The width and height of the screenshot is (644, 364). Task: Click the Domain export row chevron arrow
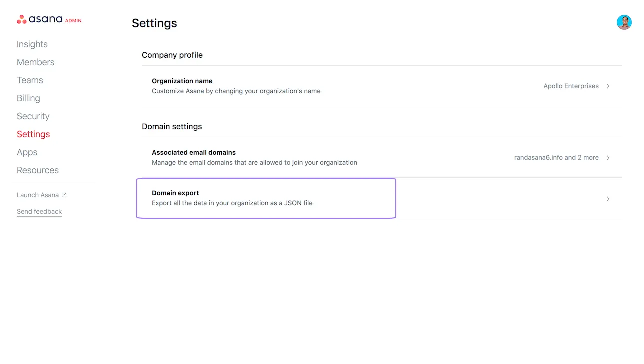pyautogui.click(x=608, y=199)
